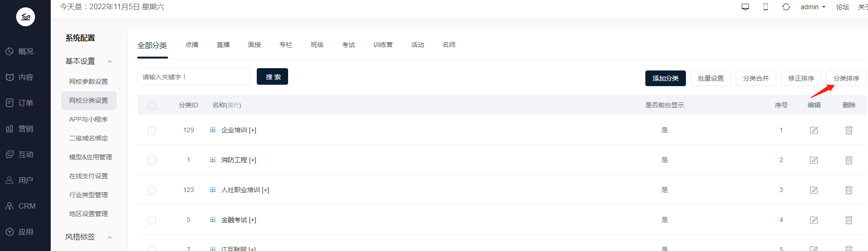This screenshot has width=868, height=251.
Task: Open CRM section in left sidebar
Action: 25,206
